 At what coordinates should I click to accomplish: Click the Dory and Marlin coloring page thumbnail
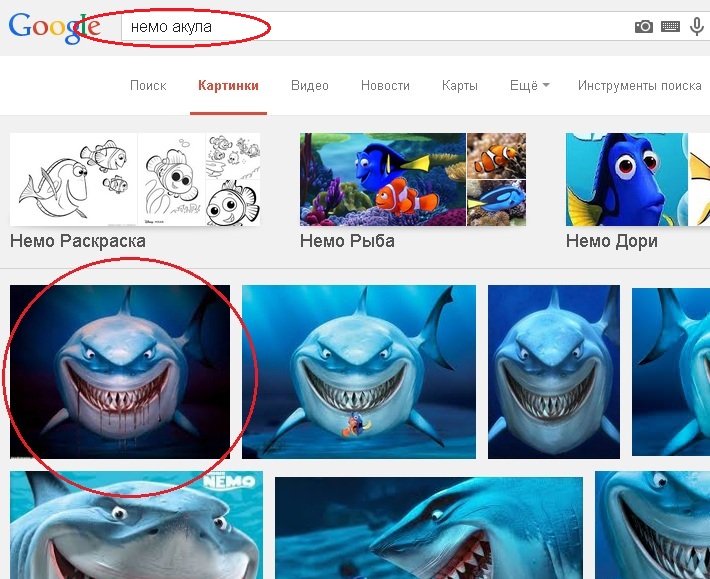pos(73,179)
